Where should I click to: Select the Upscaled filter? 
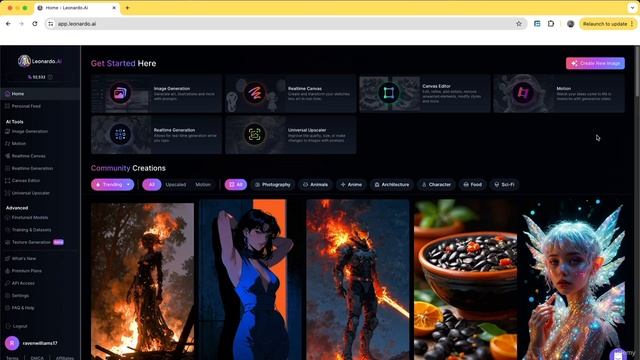[176, 184]
